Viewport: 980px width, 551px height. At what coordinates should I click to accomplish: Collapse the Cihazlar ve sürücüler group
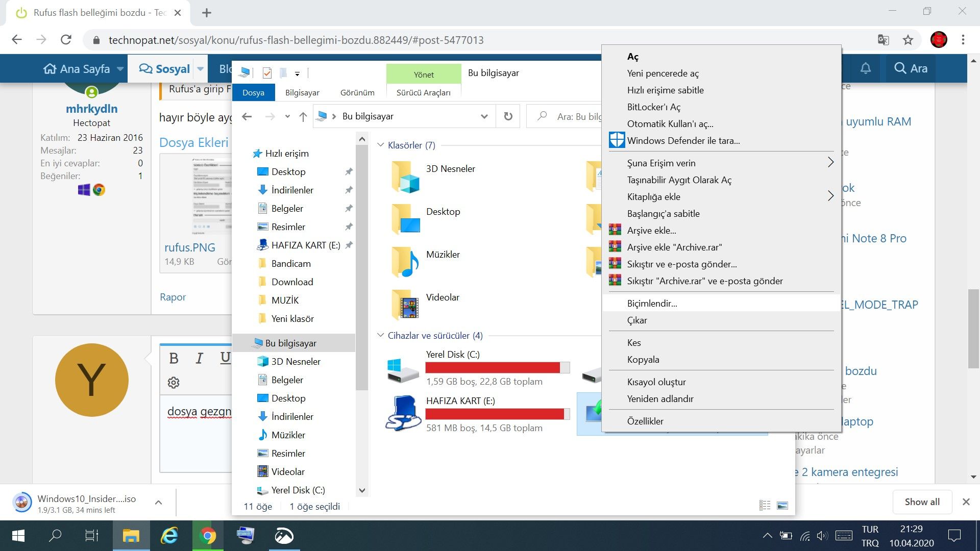(380, 335)
